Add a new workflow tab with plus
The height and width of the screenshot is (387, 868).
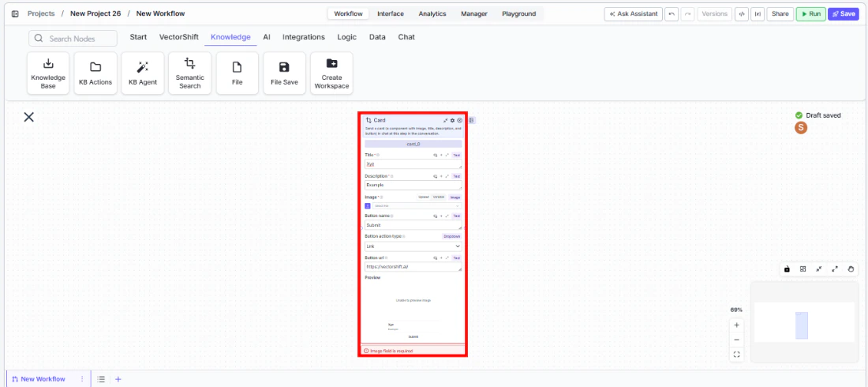pos(118,379)
